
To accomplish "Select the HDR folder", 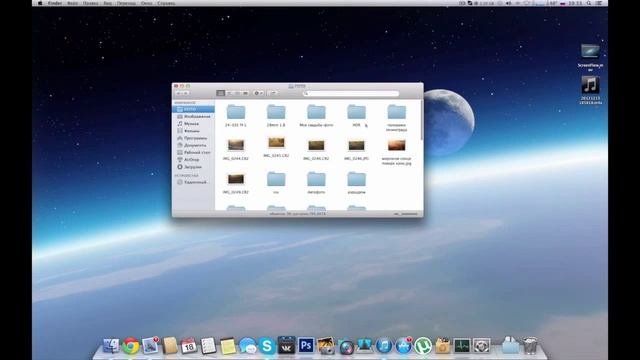I will tap(356, 112).
